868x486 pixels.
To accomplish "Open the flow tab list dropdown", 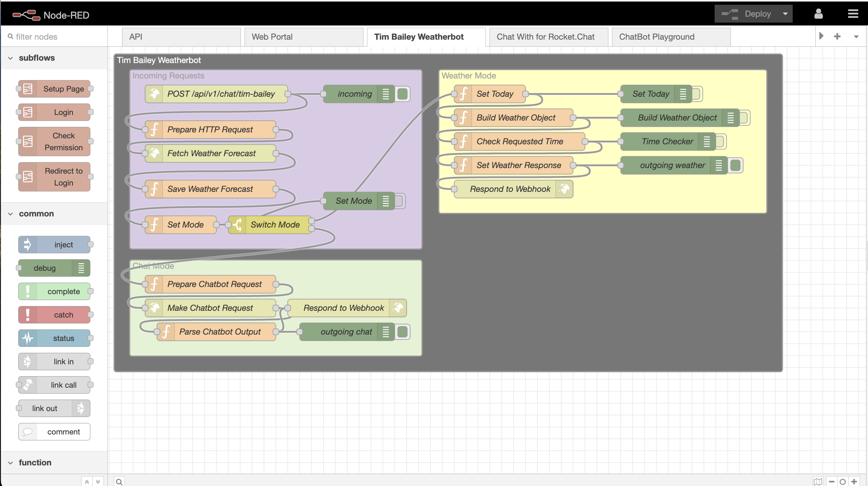I will (x=856, y=36).
